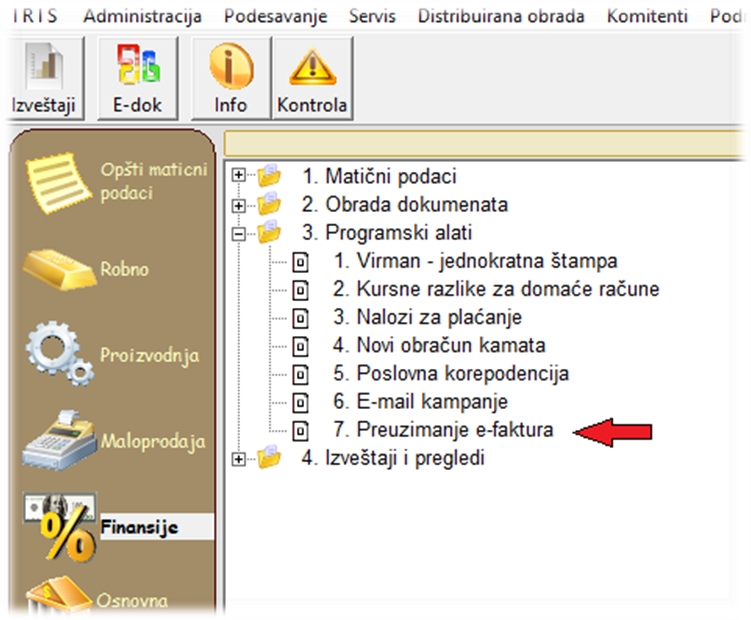Open the Distribuirana obrada menu

tap(501, 16)
